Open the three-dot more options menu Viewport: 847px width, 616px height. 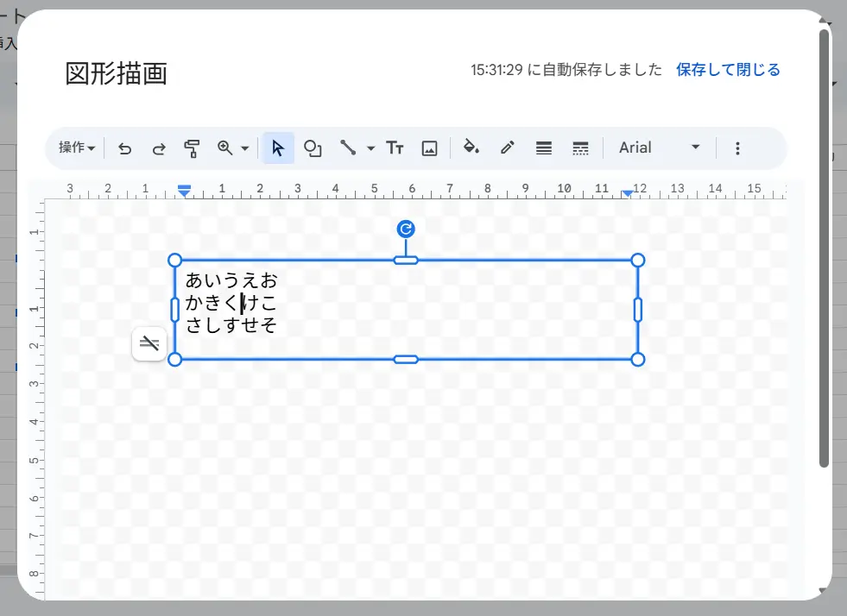pos(737,148)
